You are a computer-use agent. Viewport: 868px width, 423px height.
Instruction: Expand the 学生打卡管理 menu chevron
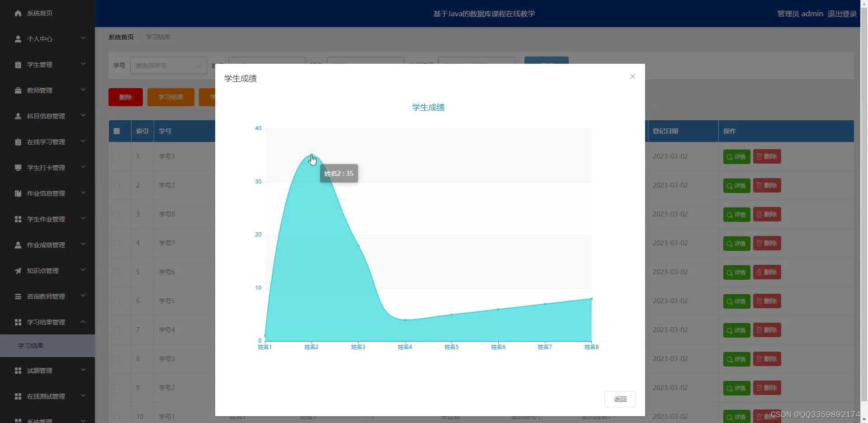pos(83,167)
